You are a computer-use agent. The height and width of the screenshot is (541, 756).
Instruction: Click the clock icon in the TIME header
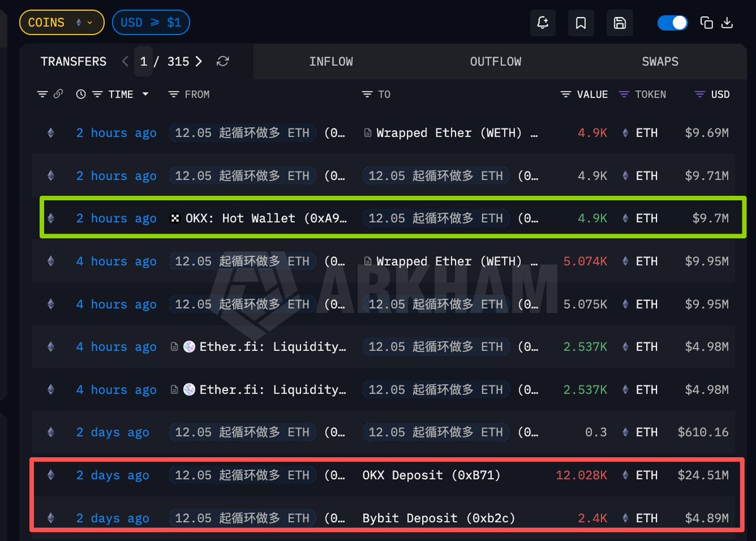click(x=81, y=94)
